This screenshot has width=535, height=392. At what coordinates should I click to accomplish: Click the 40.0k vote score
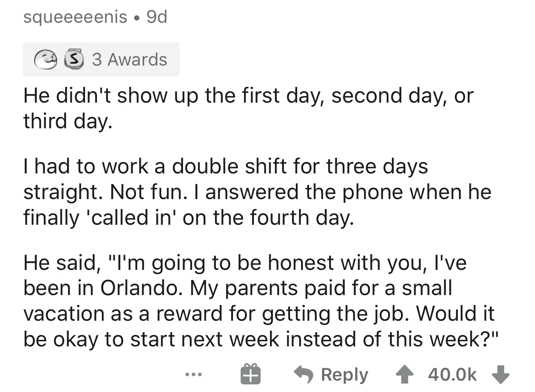(x=452, y=374)
